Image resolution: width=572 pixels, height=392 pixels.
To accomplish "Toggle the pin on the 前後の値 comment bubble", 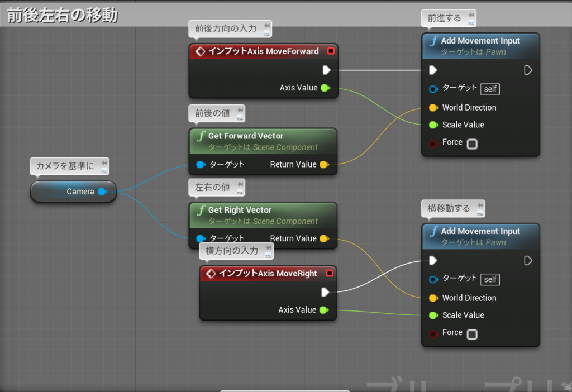I will point(240,110).
